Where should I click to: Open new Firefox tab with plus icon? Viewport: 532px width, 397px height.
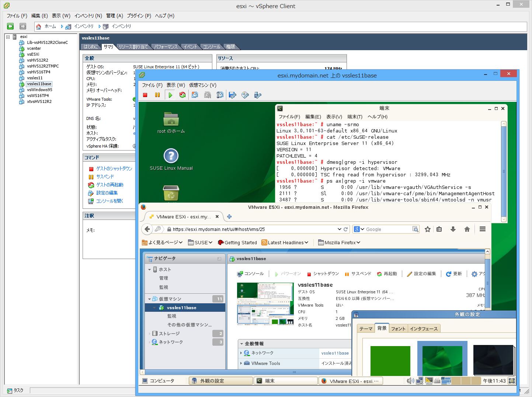[x=229, y=217]
